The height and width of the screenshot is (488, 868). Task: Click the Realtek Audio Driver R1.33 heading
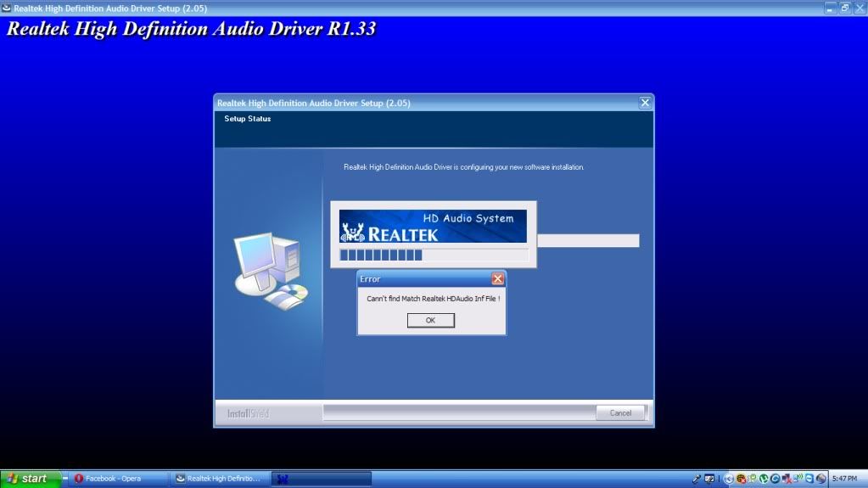click(x=191, y=29)
